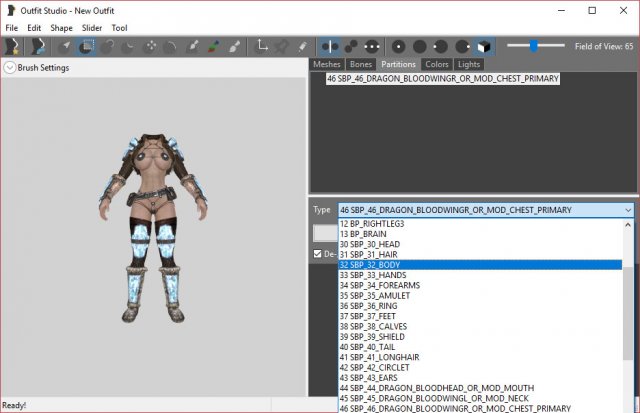
Task: Choose 30 SBP_30_HEAD from the dropdown list
Action: [x=369, y=242]
